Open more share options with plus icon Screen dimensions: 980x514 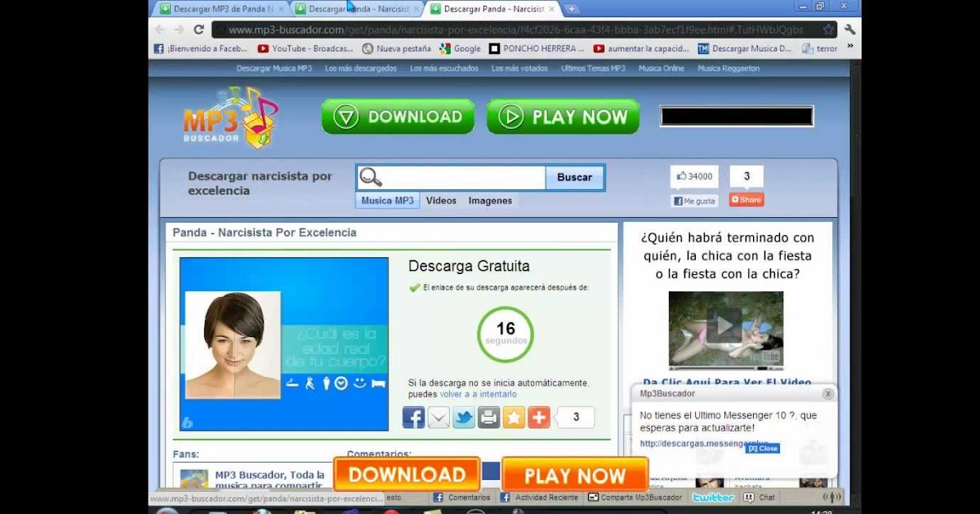point(539,418)
